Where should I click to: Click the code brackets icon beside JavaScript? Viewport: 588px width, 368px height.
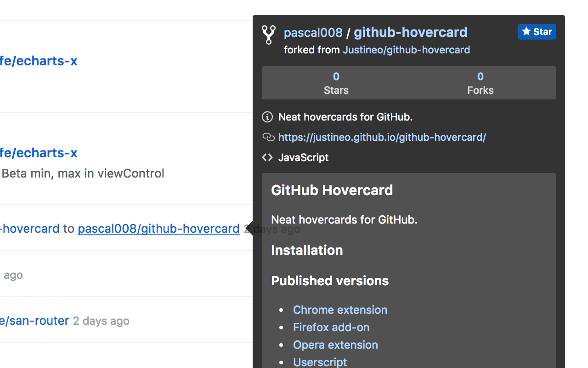tap(267, 157)
